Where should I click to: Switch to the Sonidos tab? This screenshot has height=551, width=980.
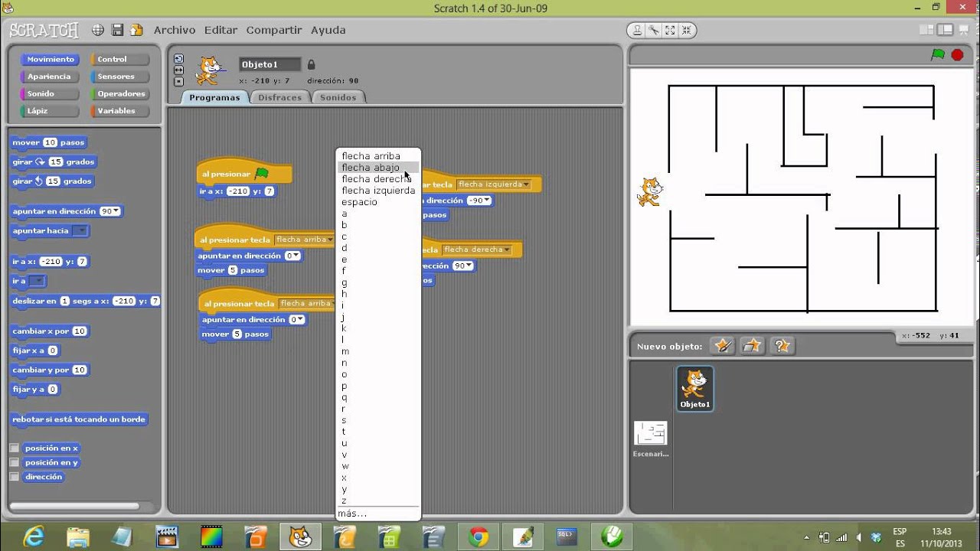338,97
